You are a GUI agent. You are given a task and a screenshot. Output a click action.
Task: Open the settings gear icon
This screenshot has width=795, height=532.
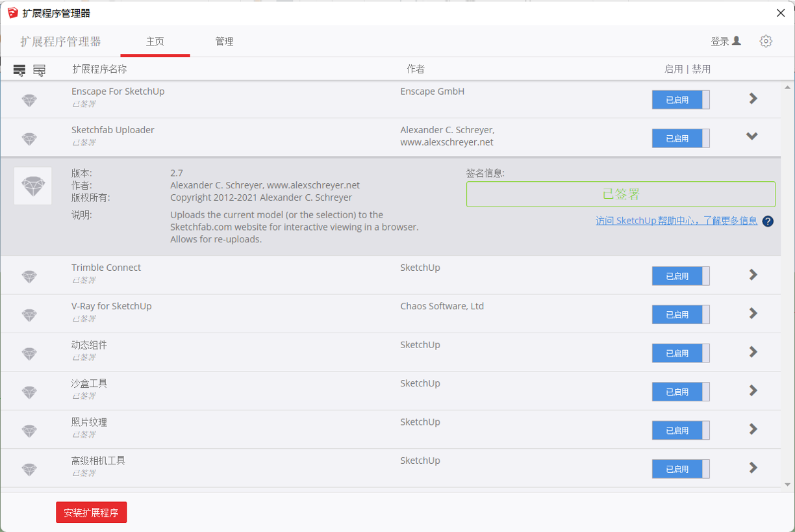click(766, 42)
